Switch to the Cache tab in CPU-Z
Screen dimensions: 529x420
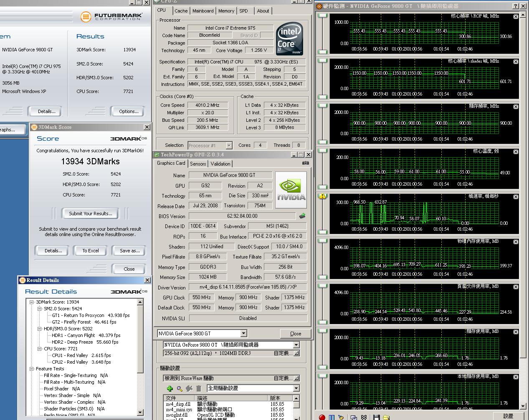(x=181, y=11)
